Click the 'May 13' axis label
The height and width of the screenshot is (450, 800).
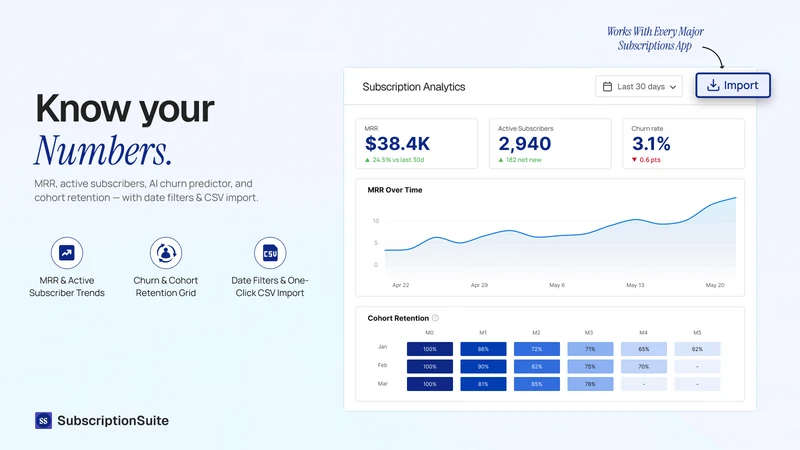point(636,285)
